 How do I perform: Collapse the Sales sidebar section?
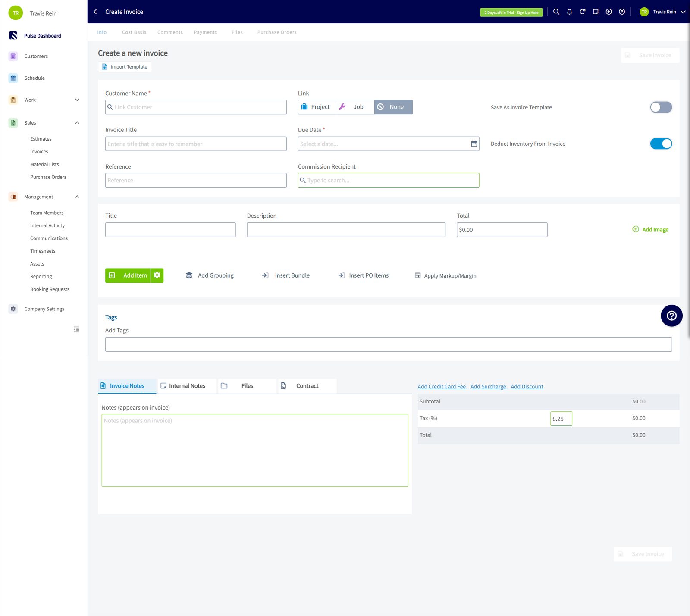tap(77, 122)
